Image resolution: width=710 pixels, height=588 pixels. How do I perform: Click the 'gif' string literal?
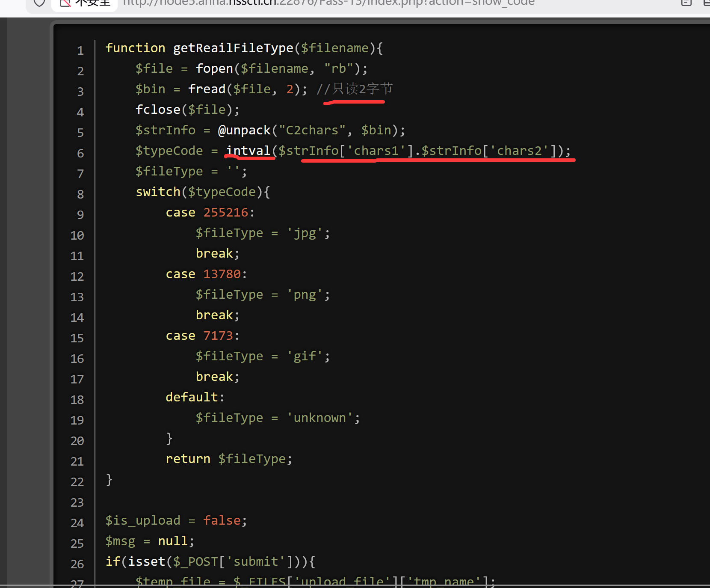(305, 356)
